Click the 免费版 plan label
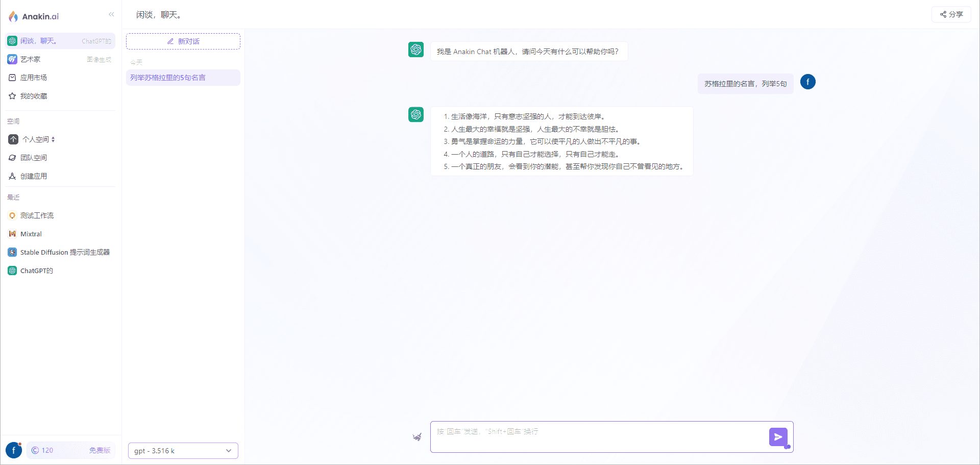 click(100, 450)
